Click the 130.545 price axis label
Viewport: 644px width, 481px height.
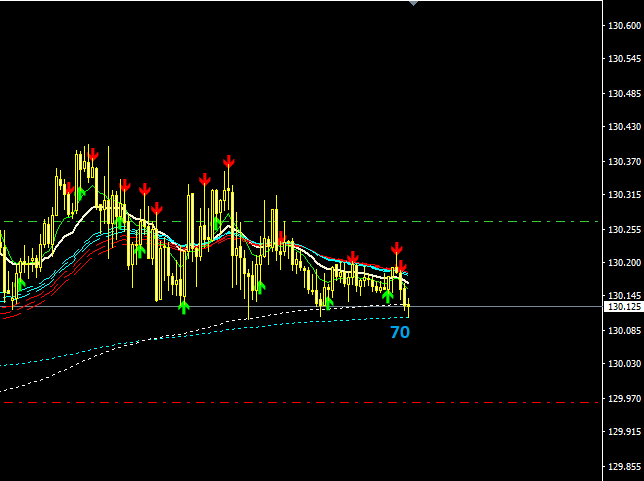tap(624, 59)
